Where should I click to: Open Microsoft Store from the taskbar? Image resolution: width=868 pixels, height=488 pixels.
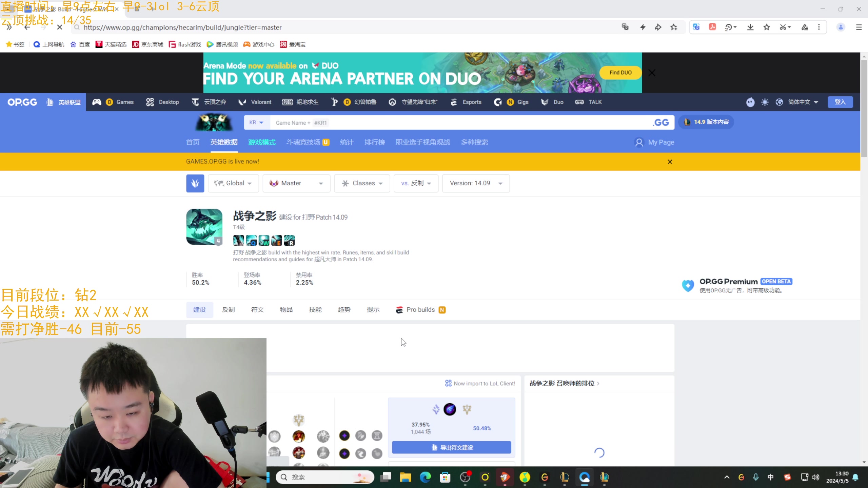(x=445, y=477)
